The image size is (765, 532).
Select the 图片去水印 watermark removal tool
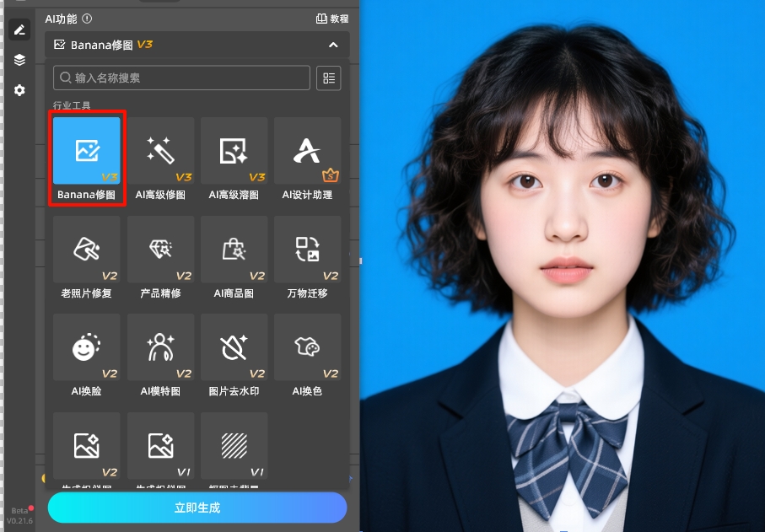point(234,348)
